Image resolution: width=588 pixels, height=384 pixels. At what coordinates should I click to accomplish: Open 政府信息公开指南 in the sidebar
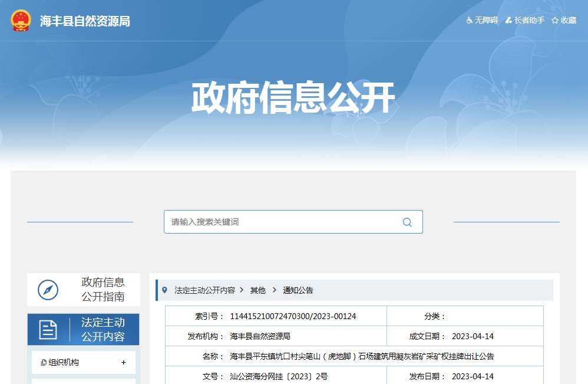(103, 289)
